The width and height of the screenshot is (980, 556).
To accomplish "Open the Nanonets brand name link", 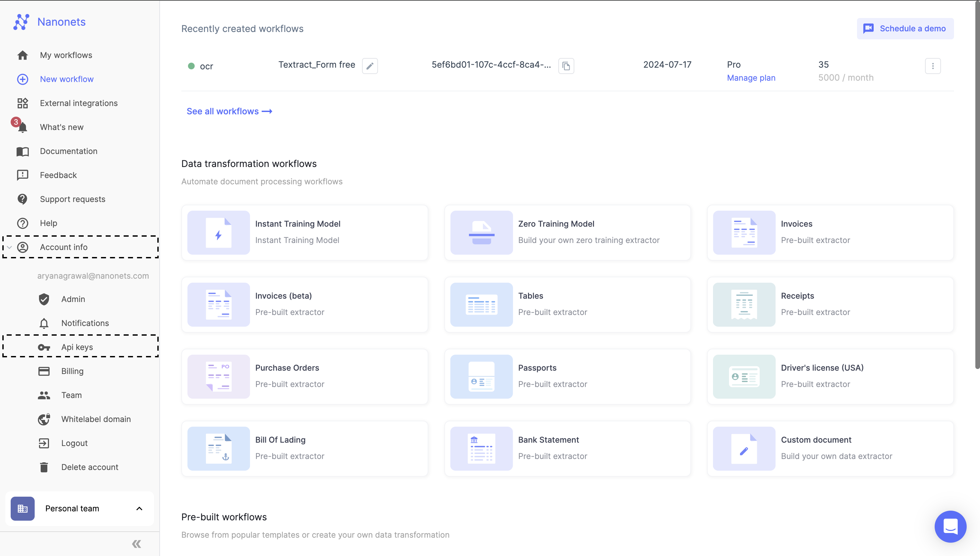I will (x=61, y=22).
